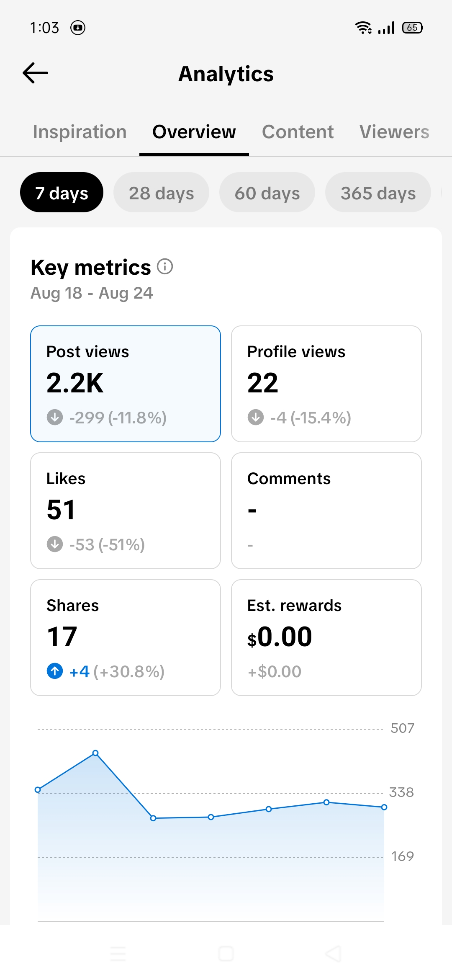Tap the Android back navigation triangle

(x=334, y=954)
